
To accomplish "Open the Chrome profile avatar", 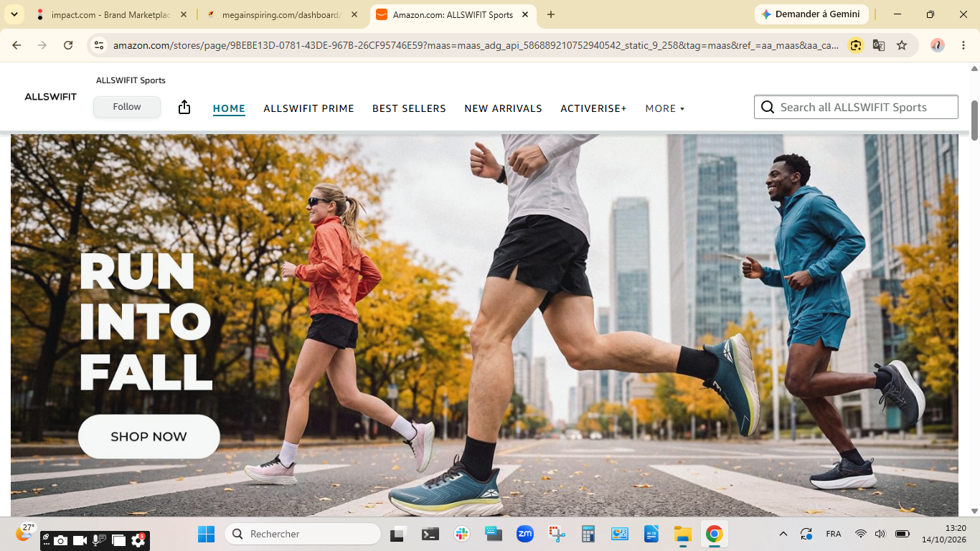I will tap(938, 45).
